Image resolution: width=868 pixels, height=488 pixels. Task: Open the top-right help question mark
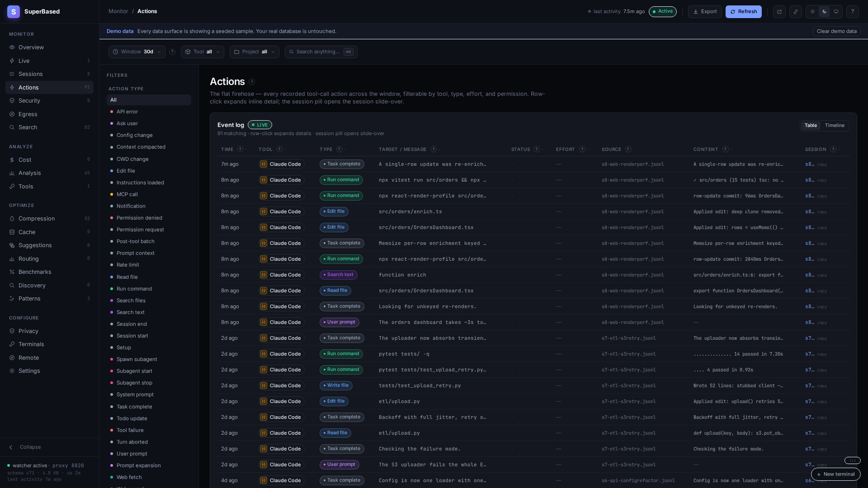click(853, 12)
